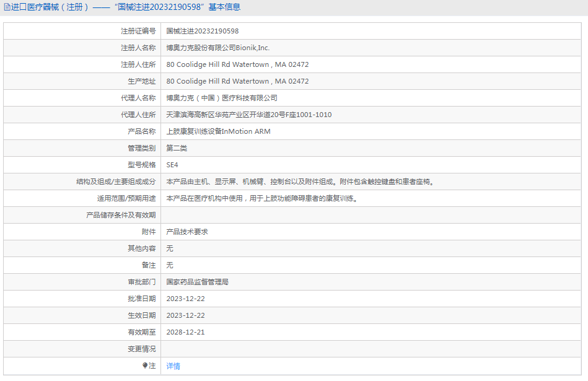The width and height of the screenshot is (588, 381).
Task: Click the 适用范围/预期用途 label
Action: point(126,198)
